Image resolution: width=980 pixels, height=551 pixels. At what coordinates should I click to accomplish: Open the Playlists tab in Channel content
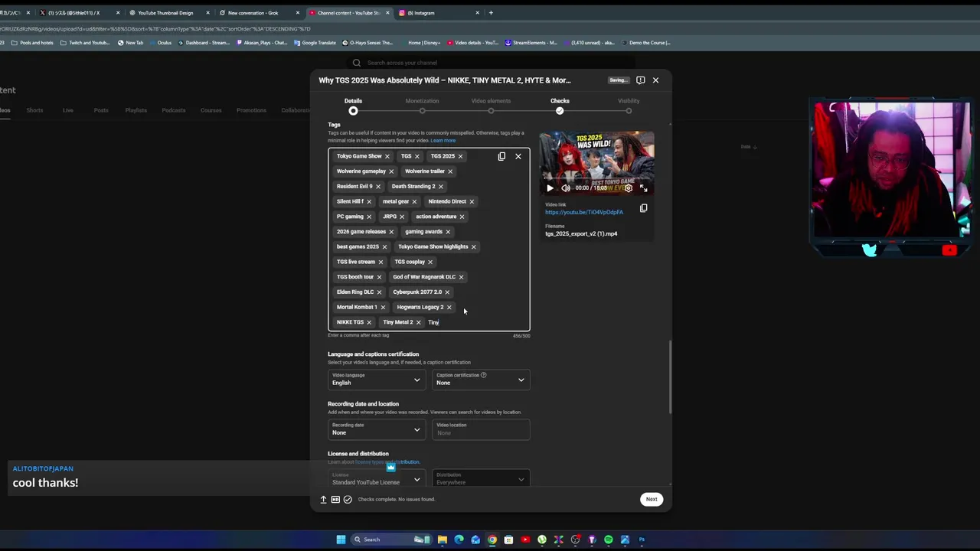pyautogui.click(x=136, y=110)
